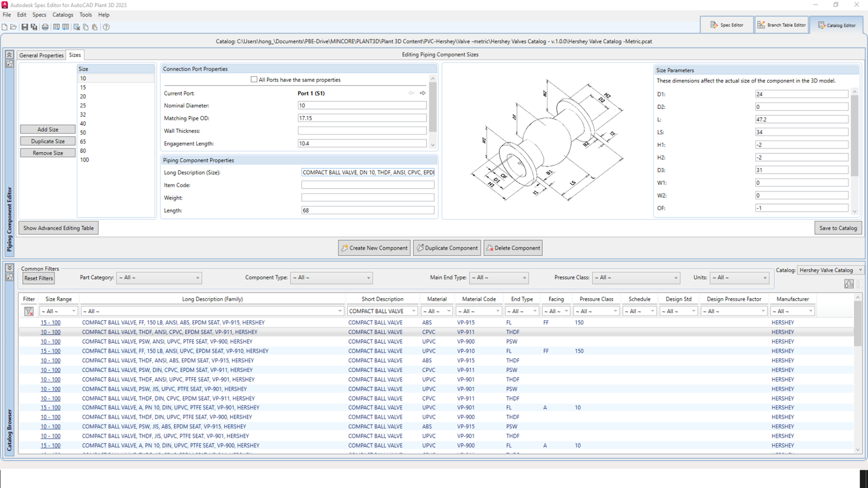The image size is (868, 488).
Task: Click the Duplicate Component button
Action: [x=448, y=248]
